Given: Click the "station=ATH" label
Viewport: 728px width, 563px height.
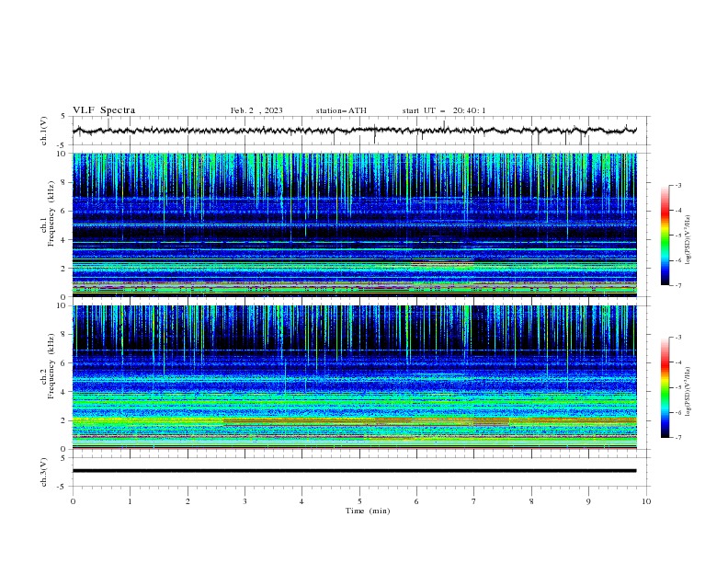Looking at the screenshot, I should click(341, 110).
